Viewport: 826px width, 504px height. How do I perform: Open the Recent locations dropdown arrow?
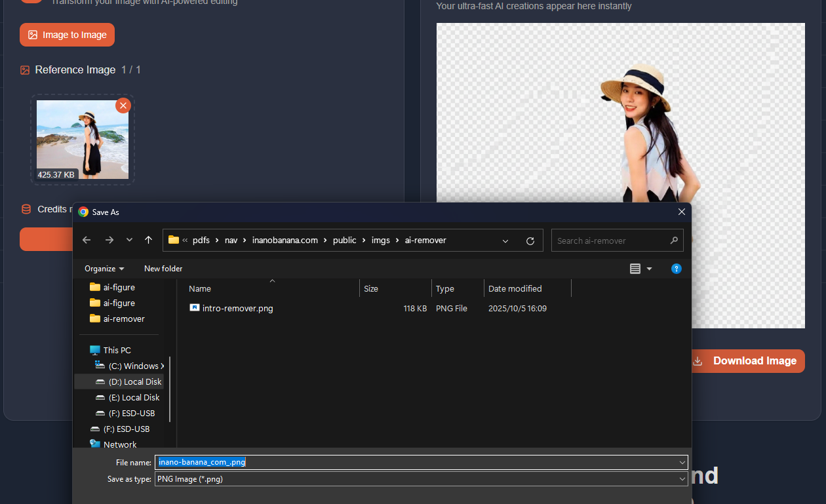click(x=129, y=241)
